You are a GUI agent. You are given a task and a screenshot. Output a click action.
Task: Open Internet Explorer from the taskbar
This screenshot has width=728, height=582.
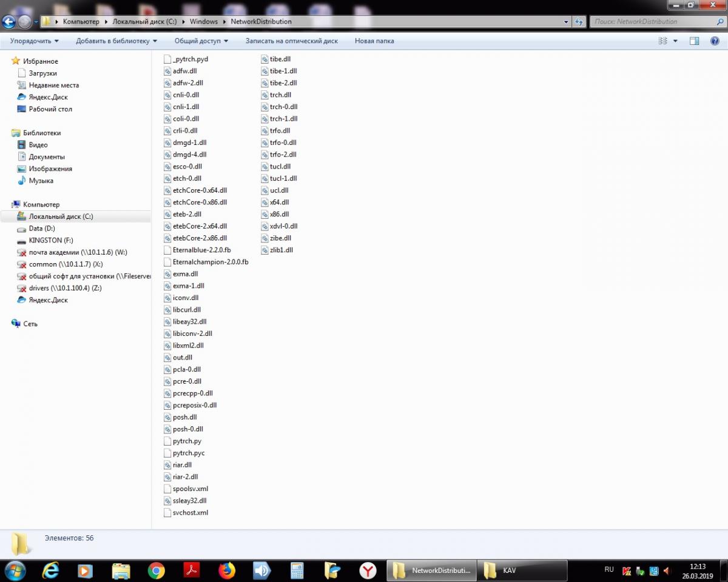point(50,570)
